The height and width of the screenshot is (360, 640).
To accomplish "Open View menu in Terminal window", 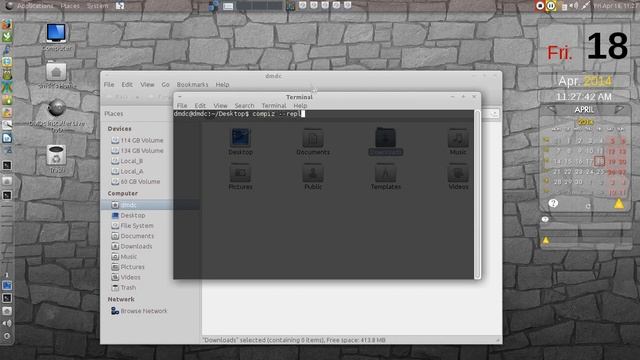I will pyautogui.click(x=220, y=105).
